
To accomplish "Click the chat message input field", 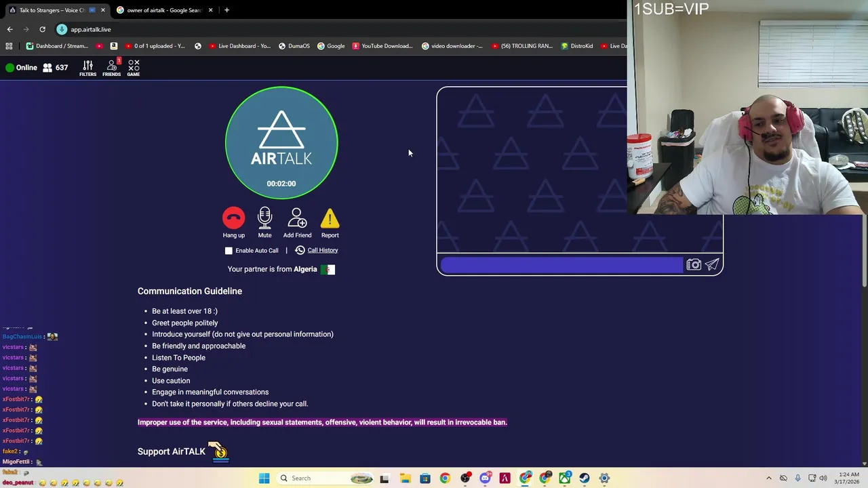I will 561,265.
